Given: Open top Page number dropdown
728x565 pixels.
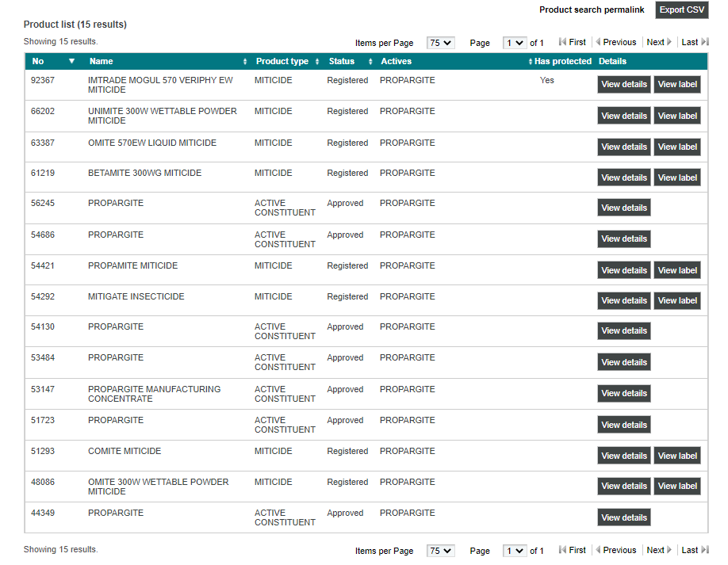Looking at the screenshot, I should [x=515, y=43].
